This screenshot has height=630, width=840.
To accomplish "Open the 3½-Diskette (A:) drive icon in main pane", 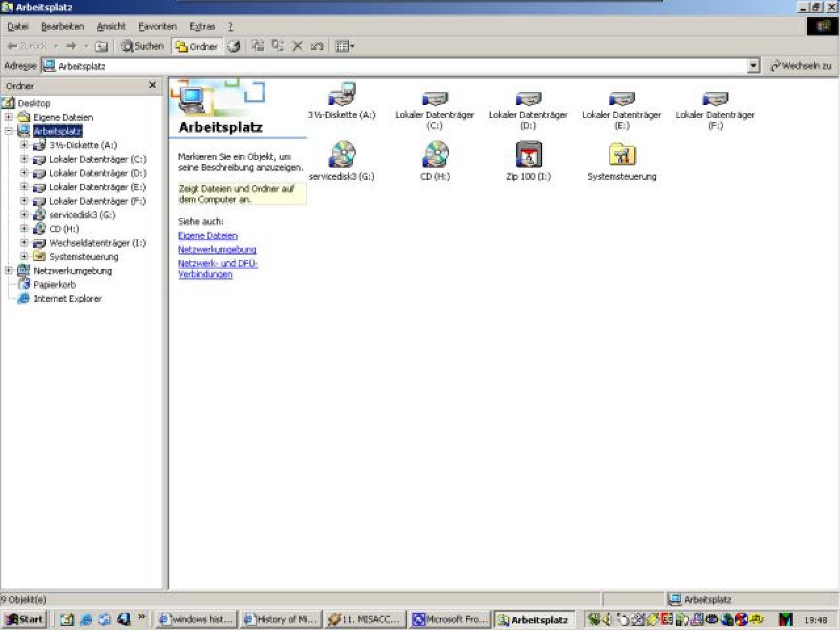I will (x=341, y=94).
